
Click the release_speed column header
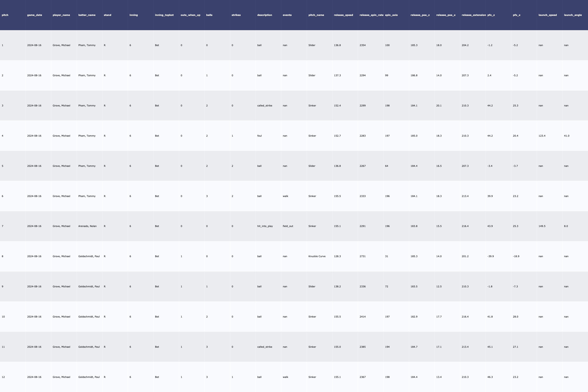click(x=343, y=15)
